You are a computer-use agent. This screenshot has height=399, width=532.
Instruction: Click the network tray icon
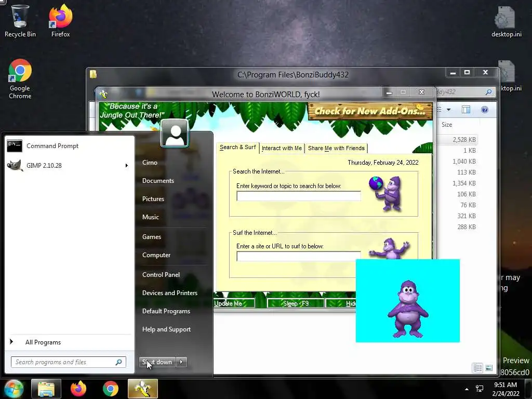[480, 389]
